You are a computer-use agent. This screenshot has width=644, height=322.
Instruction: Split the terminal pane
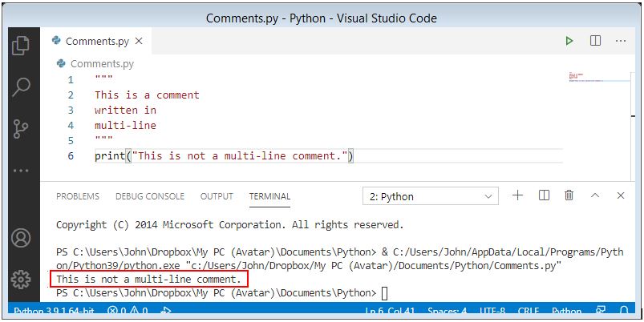[544, 195]
